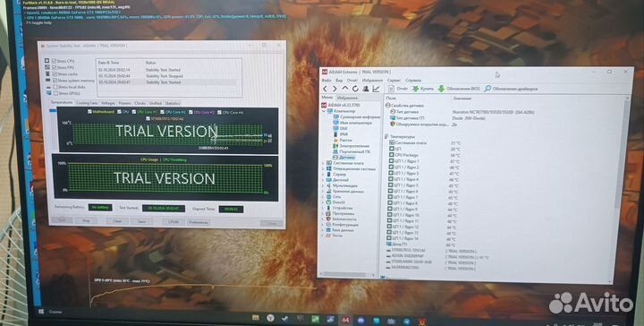Expand the Мультимедиа tree node
This screenshot has width=644, height=326.
pyautogui.click(x=323, y=185)
